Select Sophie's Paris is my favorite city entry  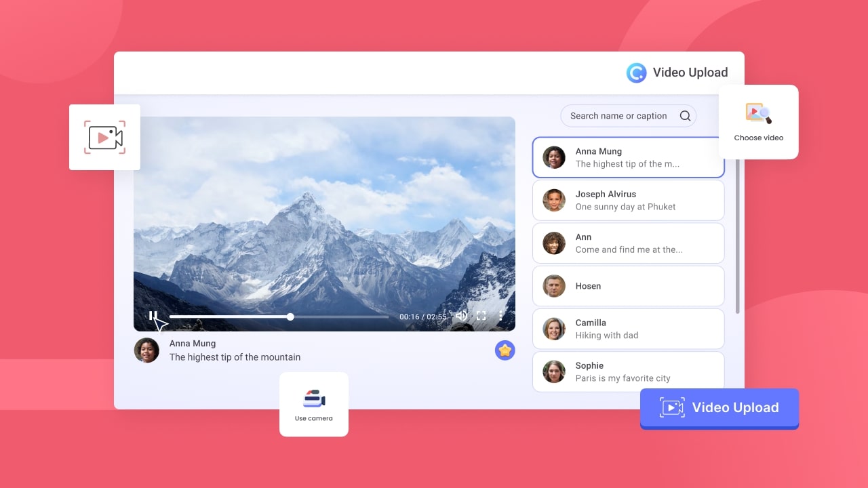point(628,371)
